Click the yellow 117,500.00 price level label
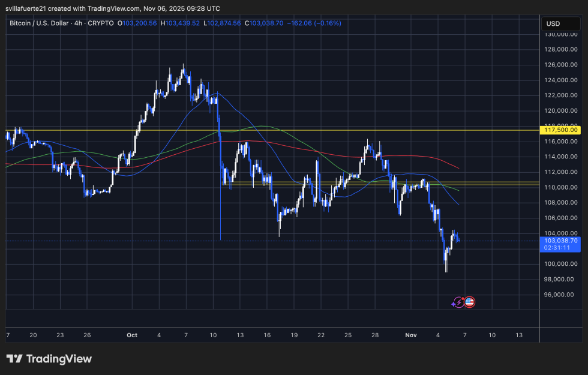 point(560,130)
